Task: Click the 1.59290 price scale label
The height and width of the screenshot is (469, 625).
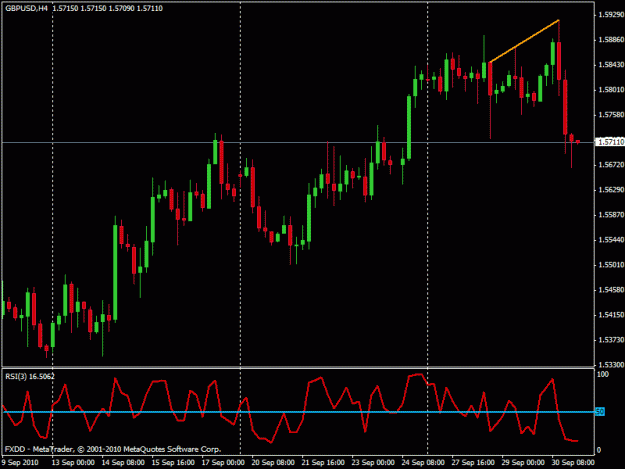Action: click(611, 15)
